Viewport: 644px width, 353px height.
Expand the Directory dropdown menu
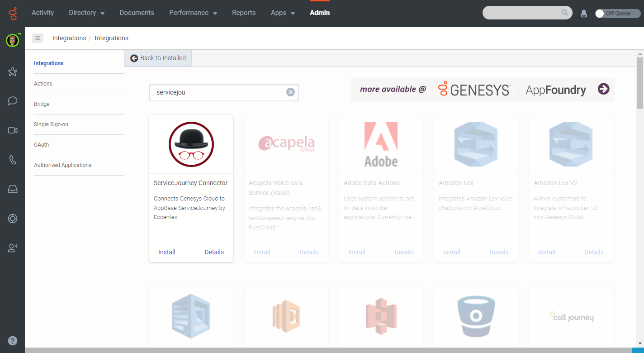pos(86,13)
